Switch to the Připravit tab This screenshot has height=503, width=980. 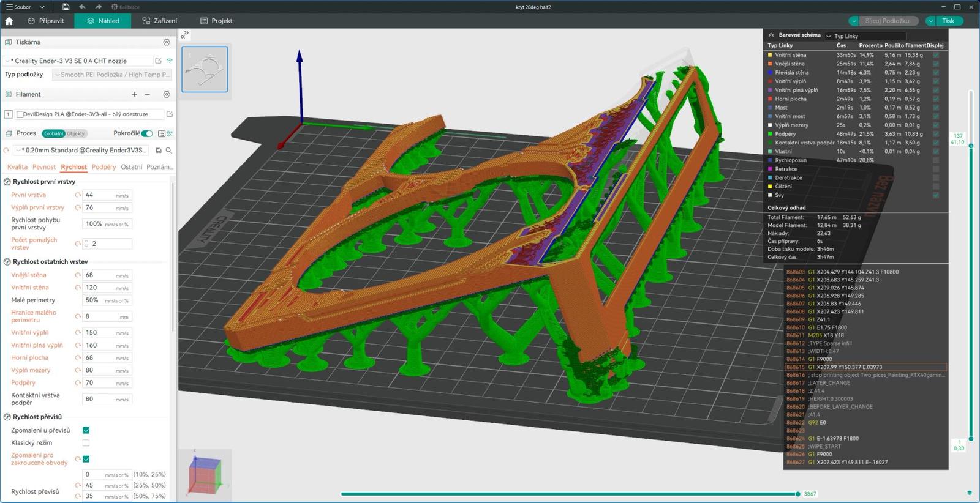(46, 21)
